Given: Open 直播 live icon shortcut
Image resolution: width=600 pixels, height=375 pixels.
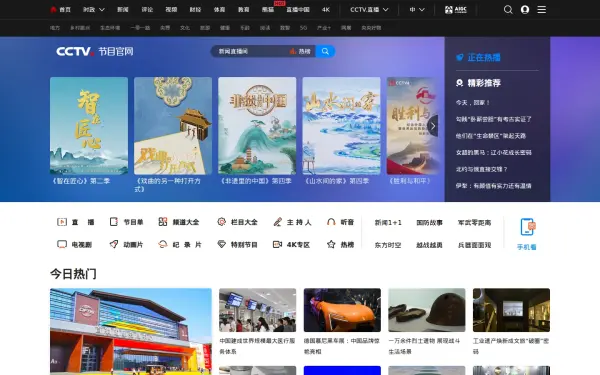Looking at the screenshot, I should pos(62,222).
